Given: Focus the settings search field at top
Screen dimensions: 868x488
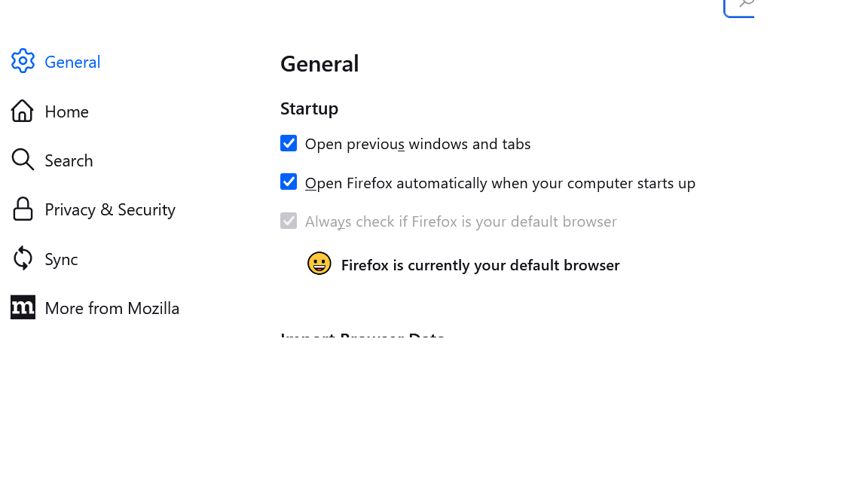Looking at the screenshot, I should pyautogui.click(x=741, y=6).
